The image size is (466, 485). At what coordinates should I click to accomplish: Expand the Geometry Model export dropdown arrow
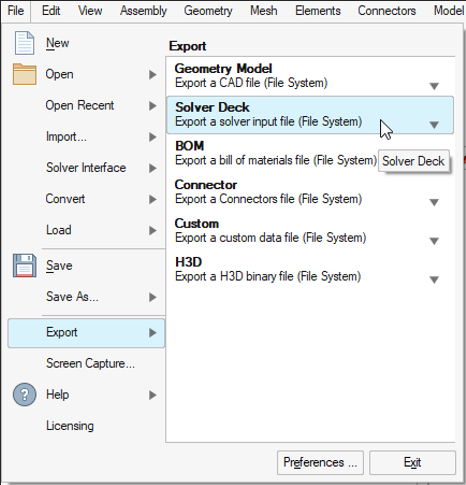[434, 86]
